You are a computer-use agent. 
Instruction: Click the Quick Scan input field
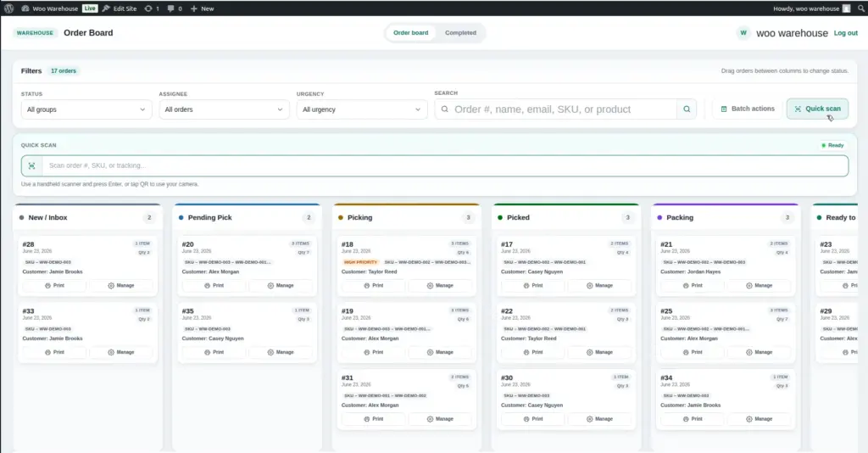445,165
